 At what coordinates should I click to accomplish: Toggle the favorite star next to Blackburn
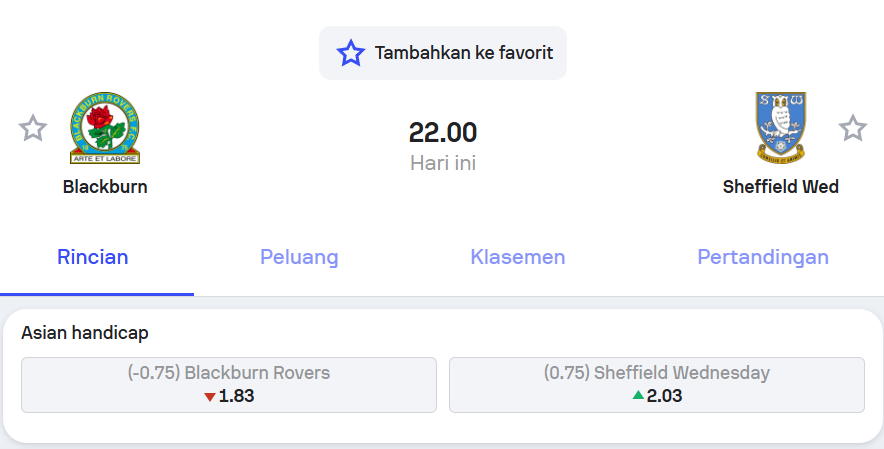33,128
